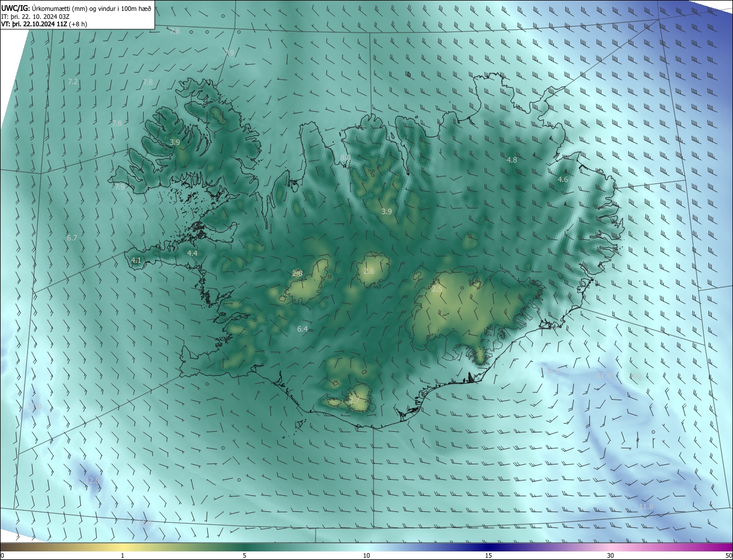Click the colorbar tick label 5
The height and width of the screenshot is (560, 733).
tap(245, 556)
